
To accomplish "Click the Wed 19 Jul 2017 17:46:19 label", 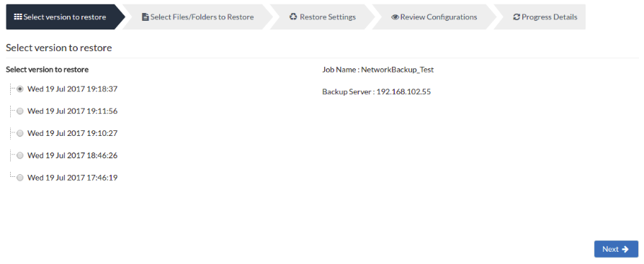I will [72, 178].
